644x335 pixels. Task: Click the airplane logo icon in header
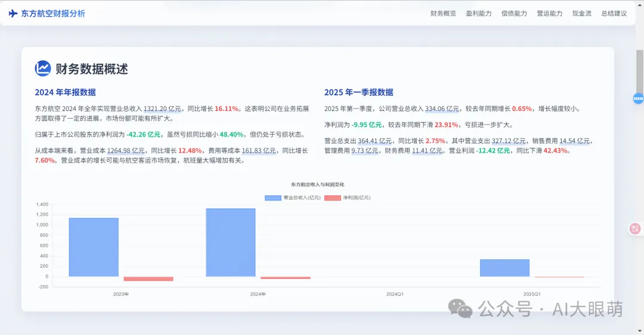pyautogui.click(x=13, y=14)
